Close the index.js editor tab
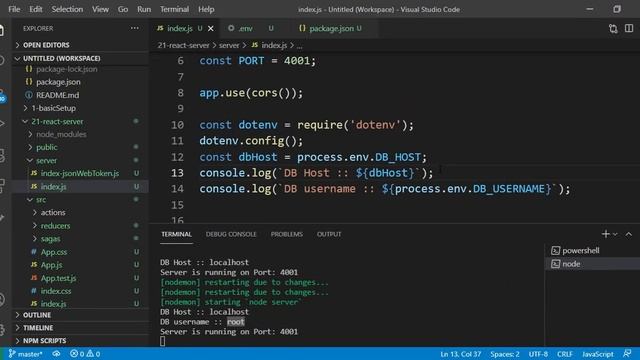Image resolution: width=640 pixels, height=360 pixels. pos(211,29)
